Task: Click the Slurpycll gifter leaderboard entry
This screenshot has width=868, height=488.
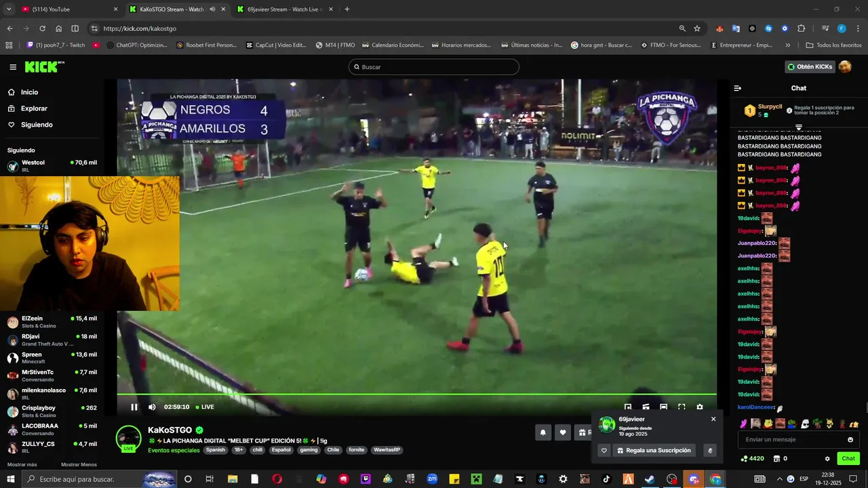Action: tap(764, 110)
